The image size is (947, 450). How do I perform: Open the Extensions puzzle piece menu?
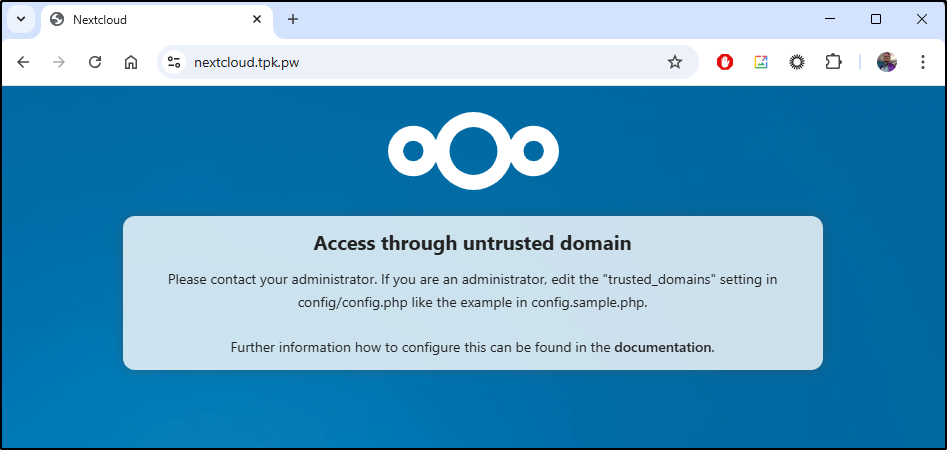833,62
